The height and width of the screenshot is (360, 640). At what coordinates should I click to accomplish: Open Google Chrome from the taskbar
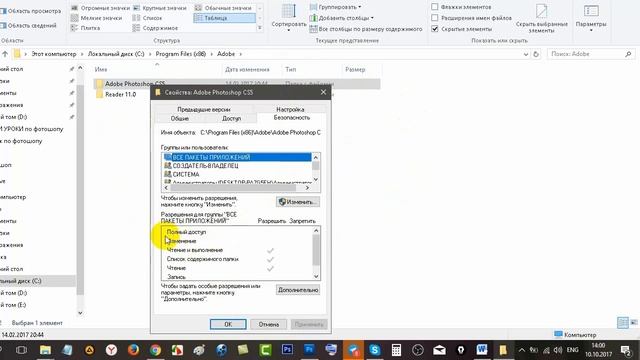point(155,350)
